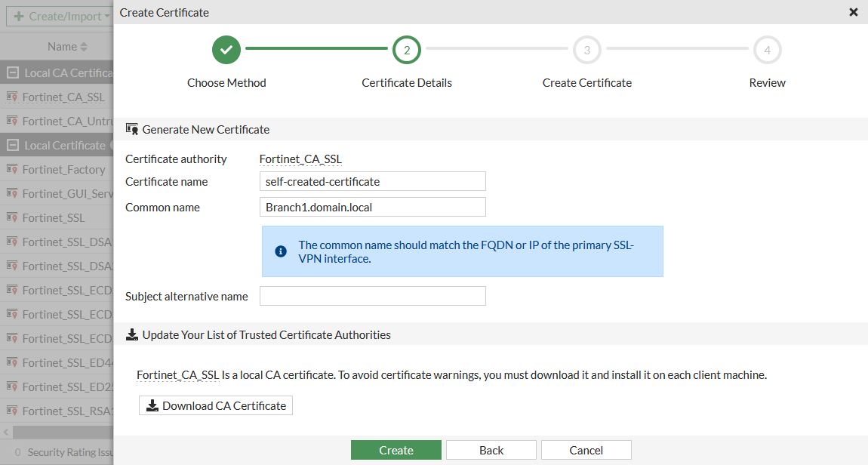Screen dimensions: 868x465
Task: Click the Fortinet_CA_SSL certificate icon in sidebar
Action: coord(12,97)
